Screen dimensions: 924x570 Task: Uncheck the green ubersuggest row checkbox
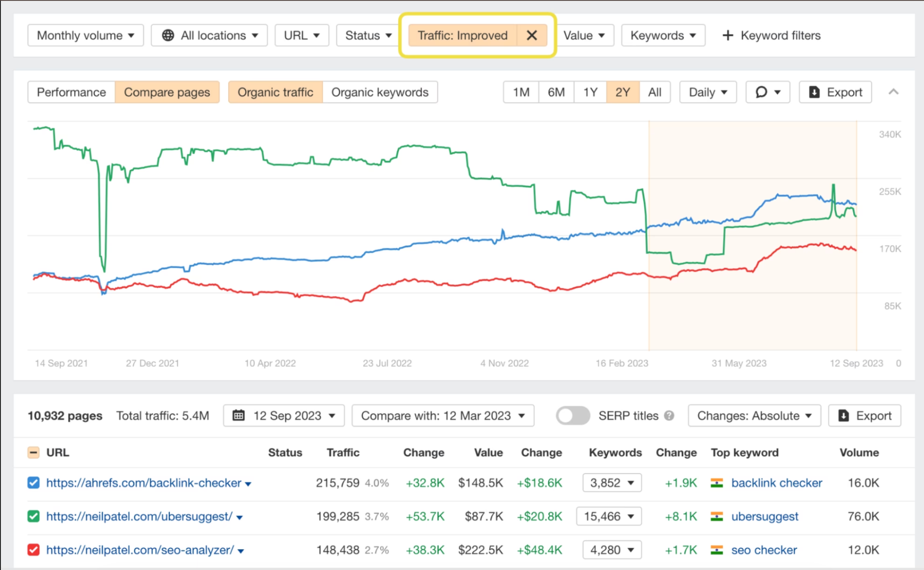(33, 516)
